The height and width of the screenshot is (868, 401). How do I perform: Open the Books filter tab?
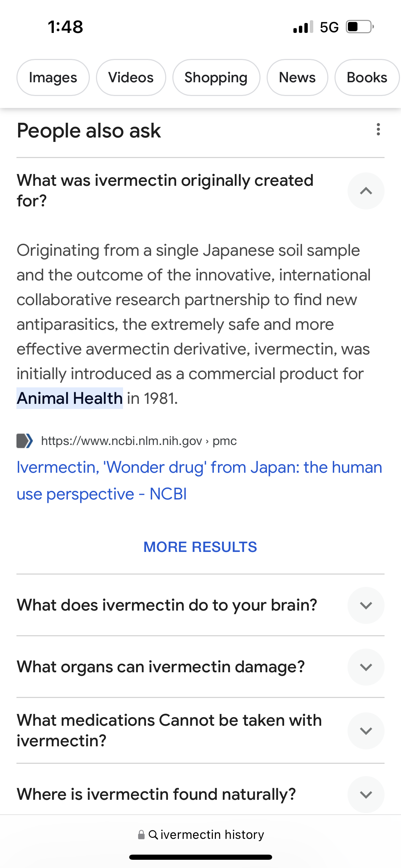(x=367, y=77)
